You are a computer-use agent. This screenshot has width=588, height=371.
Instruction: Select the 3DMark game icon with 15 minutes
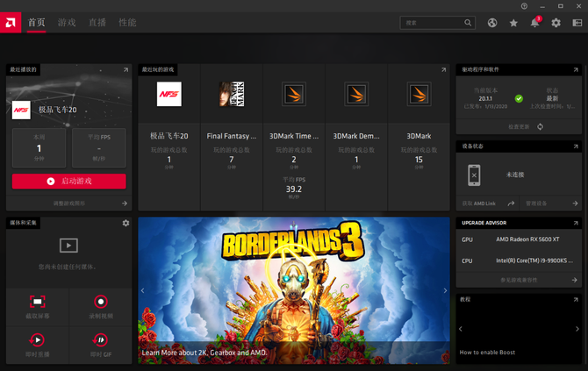419,94
